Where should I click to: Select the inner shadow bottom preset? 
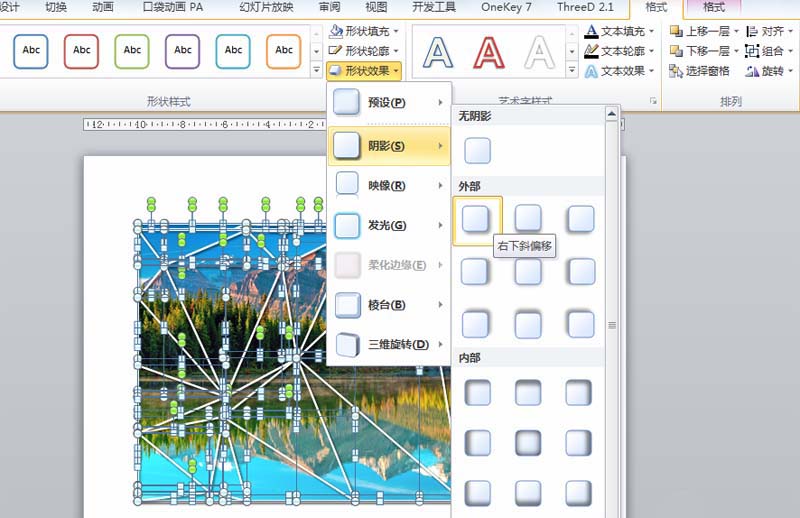tap(528, 493)
